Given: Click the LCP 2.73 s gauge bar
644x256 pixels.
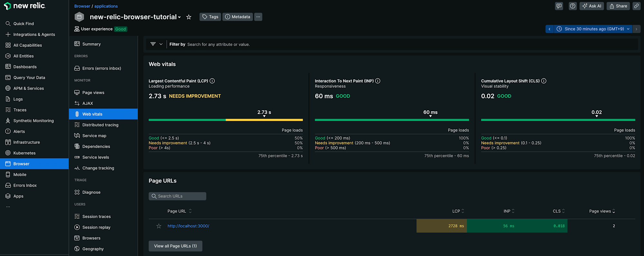Looking at the screenshot, I should (226, 120).
